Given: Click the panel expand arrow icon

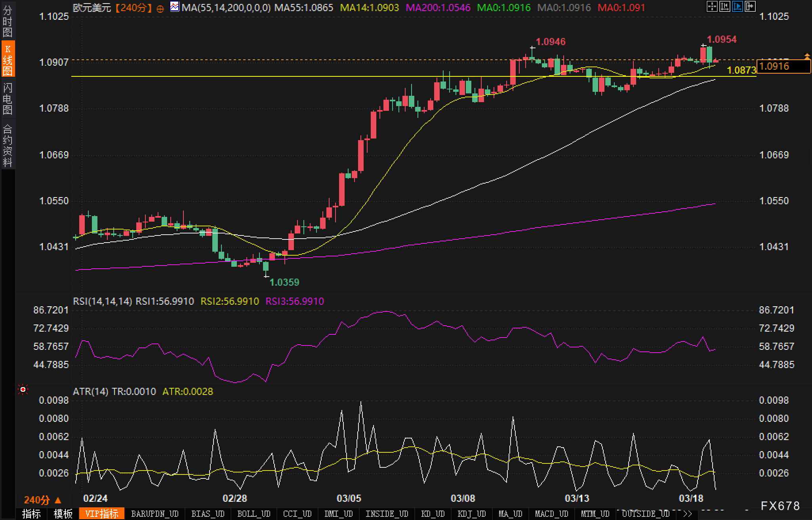Looking at the screenshot, I should click(x=750, y=6).
